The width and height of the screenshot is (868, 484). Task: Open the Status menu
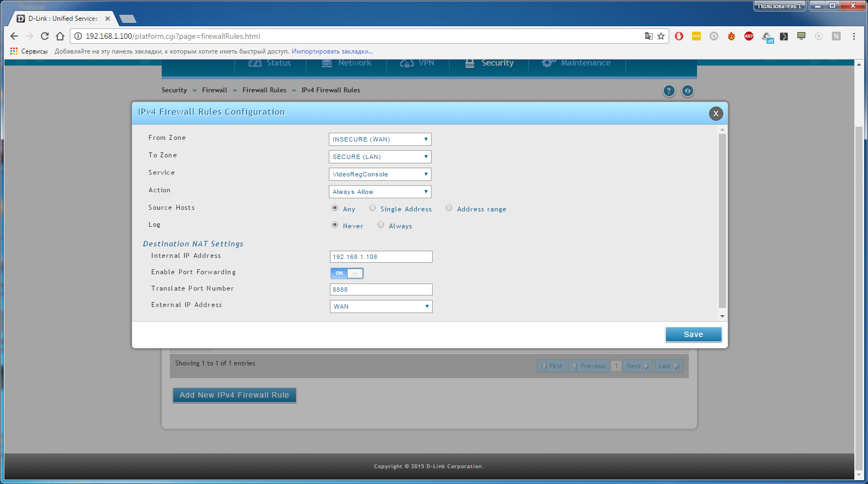(270, 63)
